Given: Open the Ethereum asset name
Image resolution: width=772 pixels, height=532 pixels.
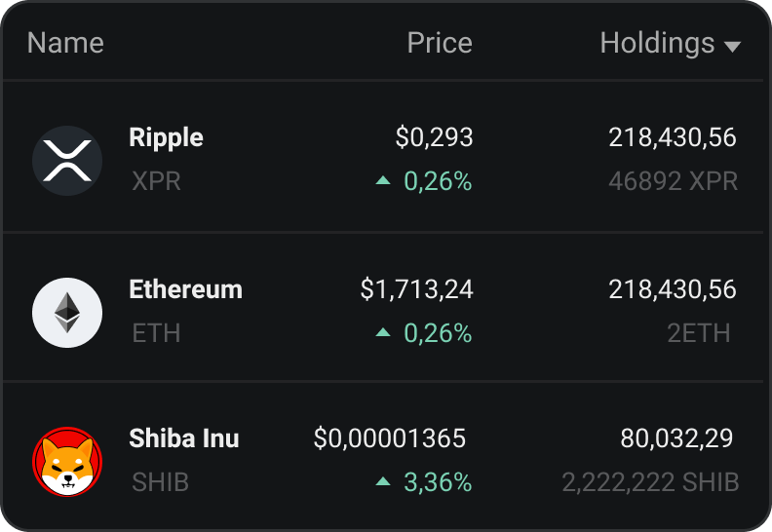Looking at the screenshot, I should [185, 289].
